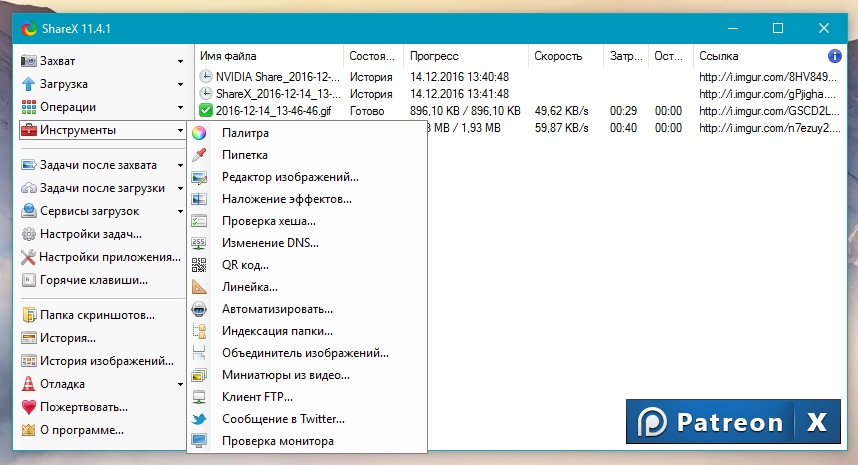Click the green checkmark on the gif file
The height and width of the screenshot is (465, 858).
click(x=206, y=111)
